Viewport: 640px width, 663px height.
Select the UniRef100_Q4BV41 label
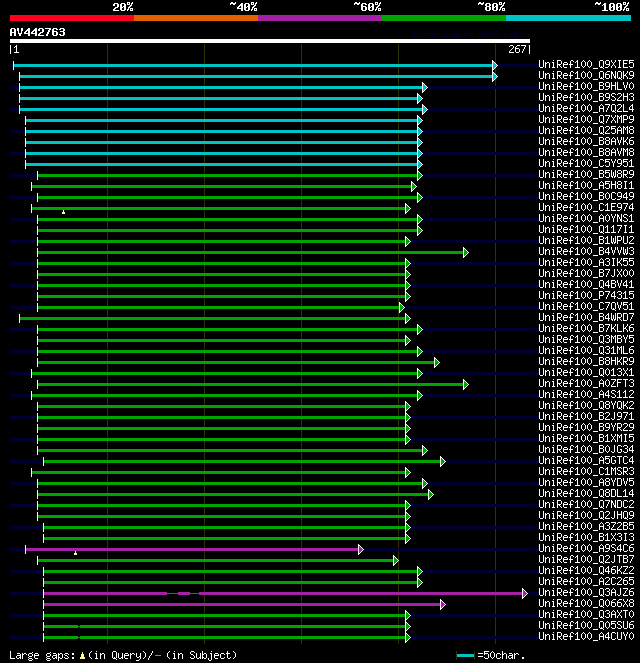(x=586, y=284)
